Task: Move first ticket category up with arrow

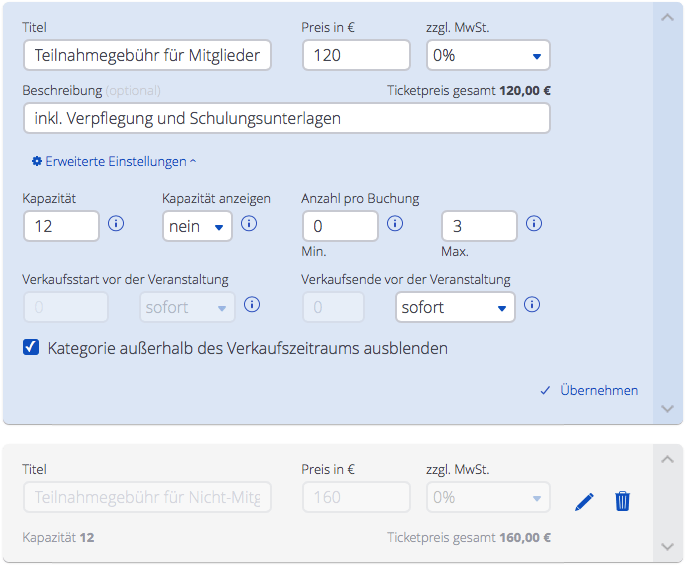Action: coord(668,17)
